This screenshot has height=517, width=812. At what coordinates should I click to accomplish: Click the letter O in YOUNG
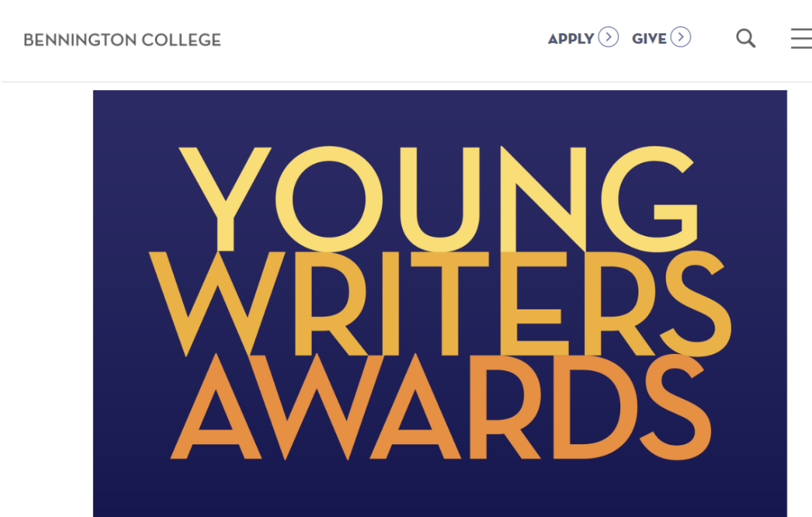pyautogui.click(x=329, y=199)
